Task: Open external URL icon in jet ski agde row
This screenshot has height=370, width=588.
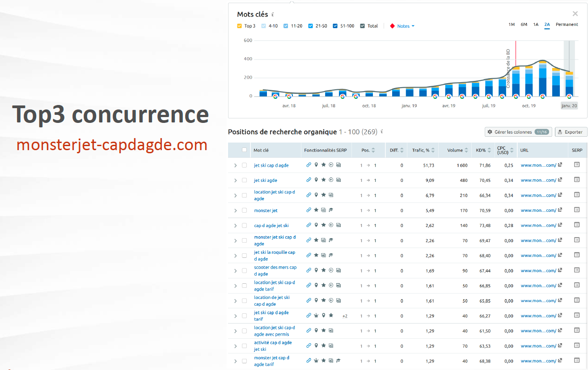Action: point(560,180)
